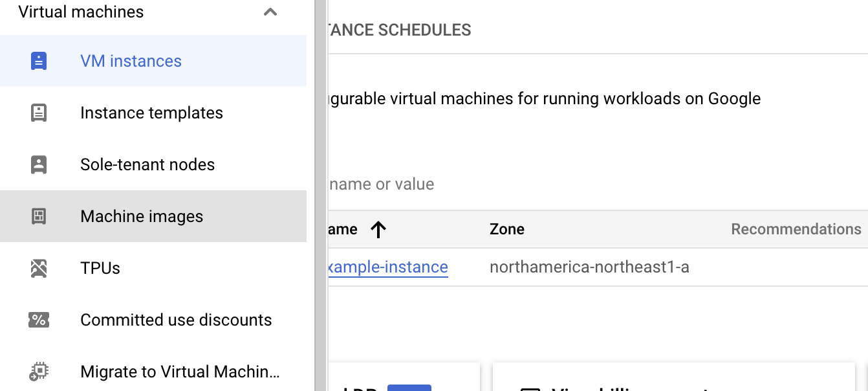Click the Name column sort arrow

378,229
